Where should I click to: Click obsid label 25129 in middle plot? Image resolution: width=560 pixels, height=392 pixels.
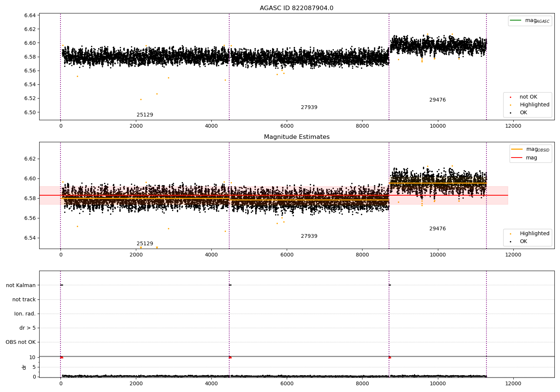pos(145,244)
